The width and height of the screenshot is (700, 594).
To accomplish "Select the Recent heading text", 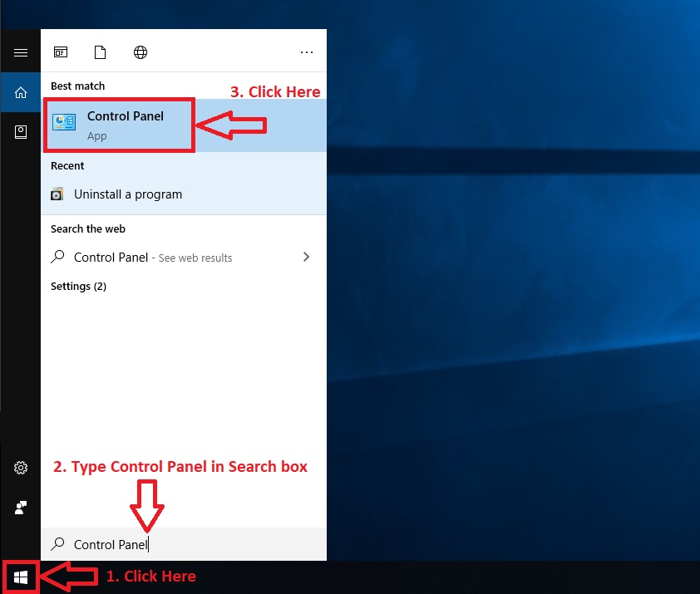I will pos(67,165).
